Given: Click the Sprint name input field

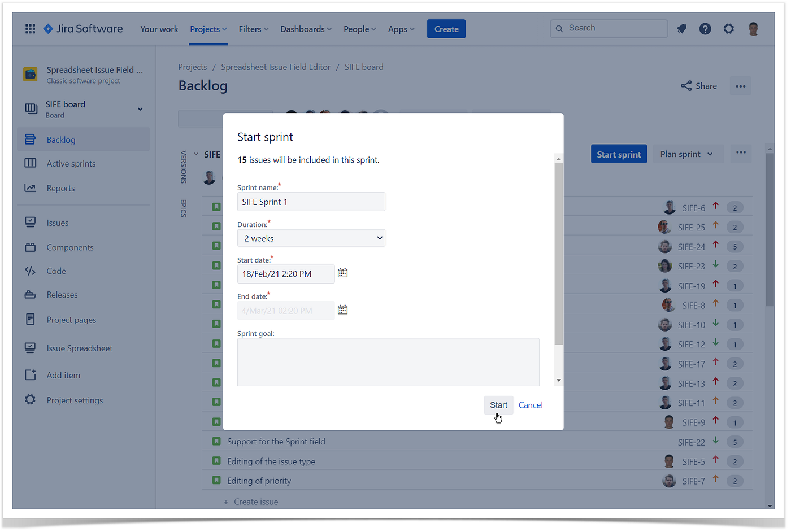Looking at the screenshot, I should (311, 202).
